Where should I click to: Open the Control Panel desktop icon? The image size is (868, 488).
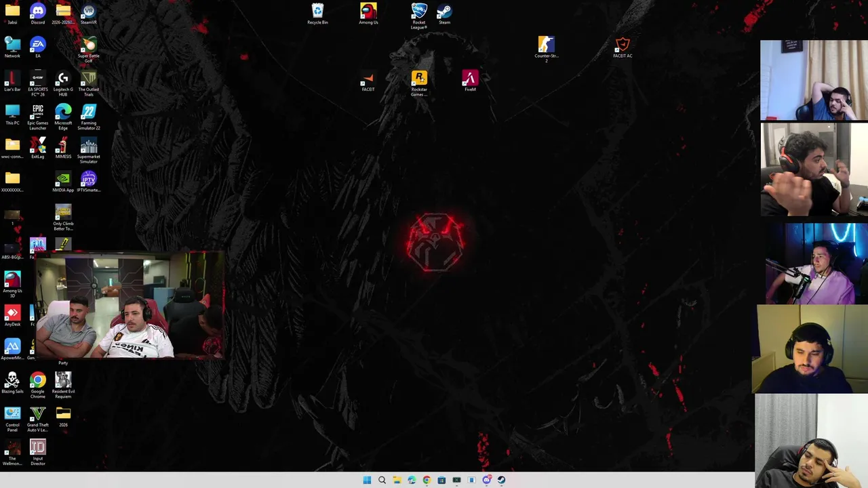pos(12,419)
